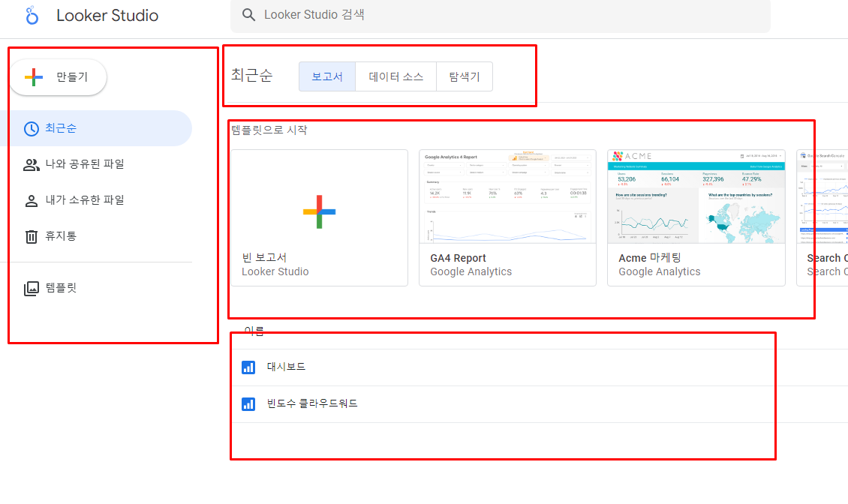Click the gallery icon for 템플릿
This screenshot has height=504, width=848.
[x=32, y=288]
